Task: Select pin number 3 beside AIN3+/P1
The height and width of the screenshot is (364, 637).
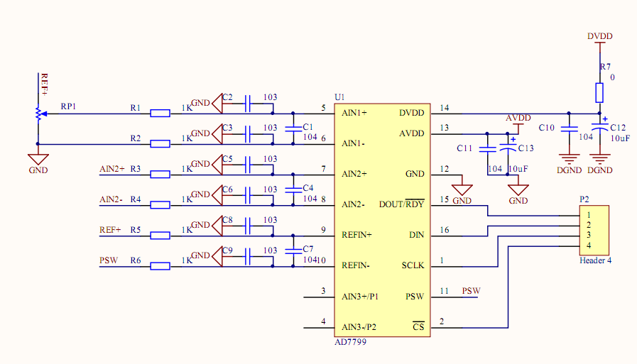Action: (323, 290)
